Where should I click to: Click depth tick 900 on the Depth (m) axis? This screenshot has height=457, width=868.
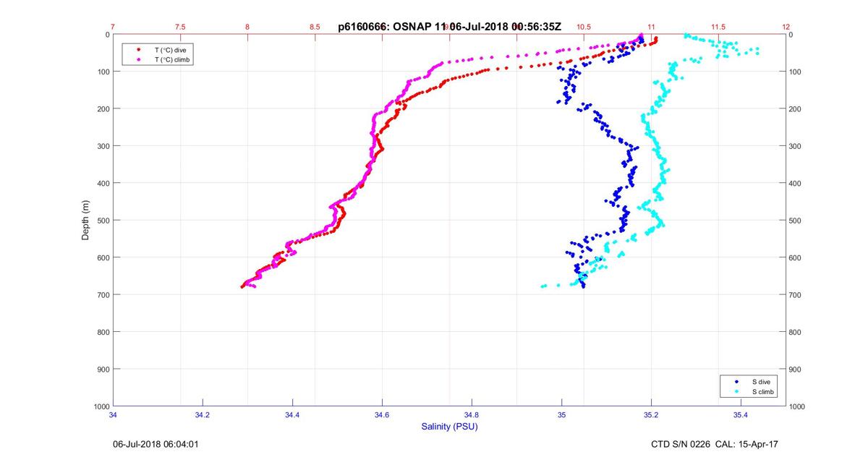point(103,370)
